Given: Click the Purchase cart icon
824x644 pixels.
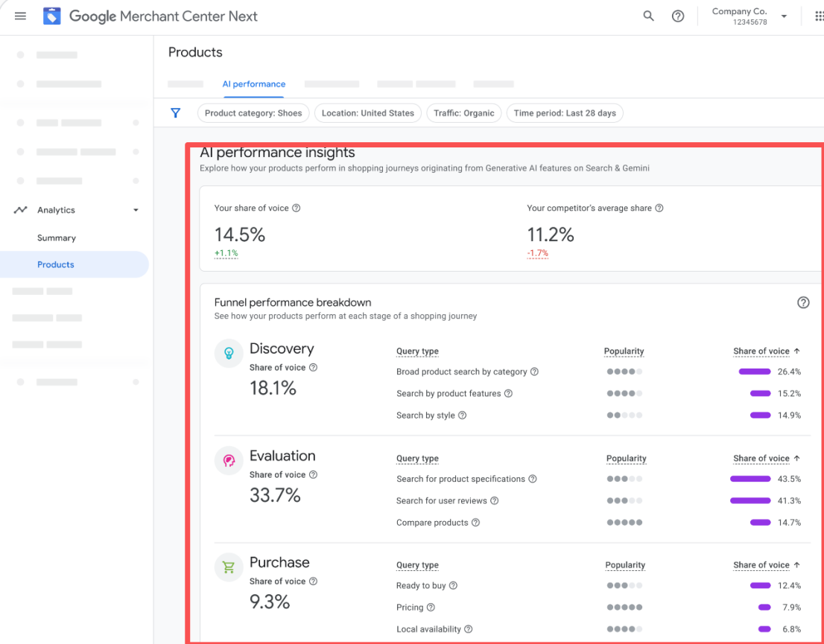Looking at the screenshot, I should (x=229, y=567).
